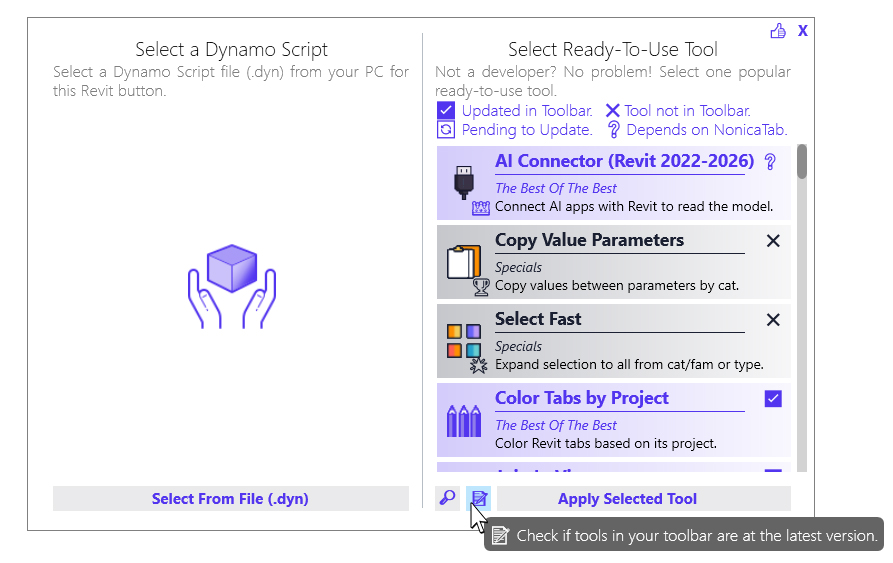This screenshot has width=893, height=563.
Task: Click the Color Tabs pencils icon
Action: coord(464,421)
